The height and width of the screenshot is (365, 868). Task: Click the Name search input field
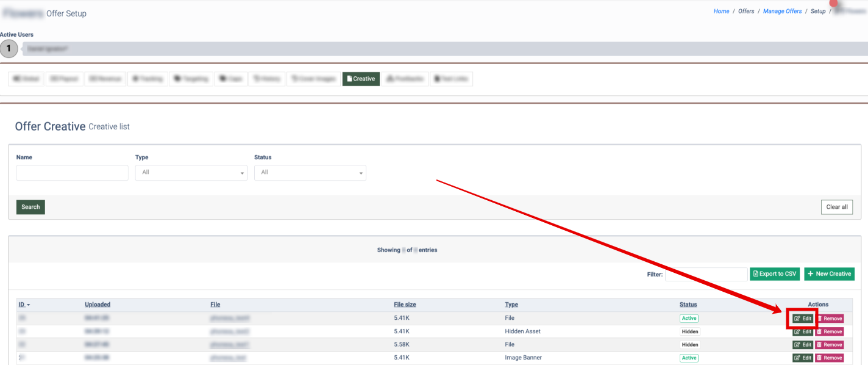(x=72, y=173)
